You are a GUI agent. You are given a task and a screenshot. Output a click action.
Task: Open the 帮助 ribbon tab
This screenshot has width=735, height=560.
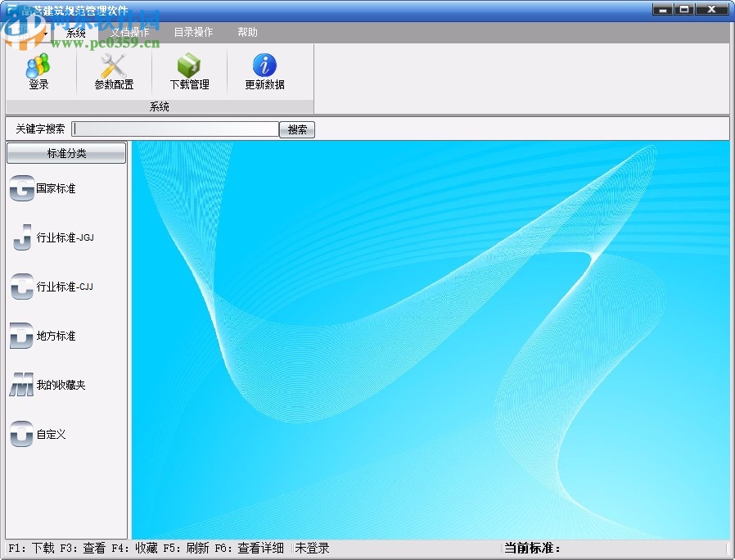pos(247,33)
